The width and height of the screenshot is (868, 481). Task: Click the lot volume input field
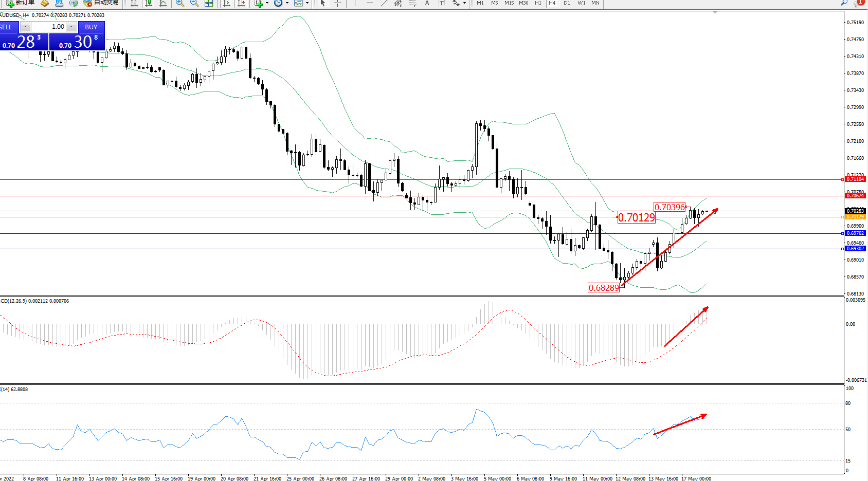coord(49,27)
